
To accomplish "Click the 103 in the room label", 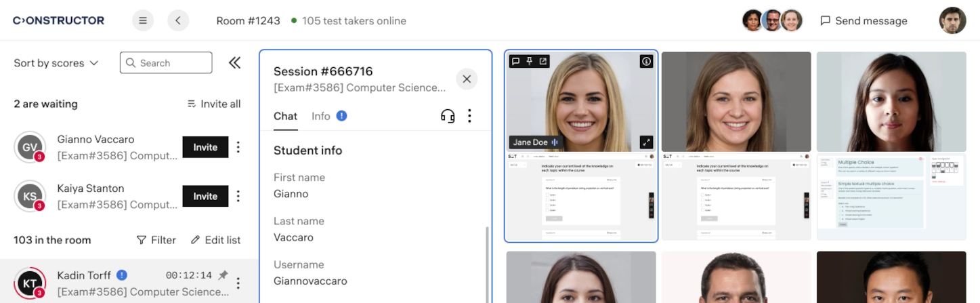I will click(x=52, y=240).
